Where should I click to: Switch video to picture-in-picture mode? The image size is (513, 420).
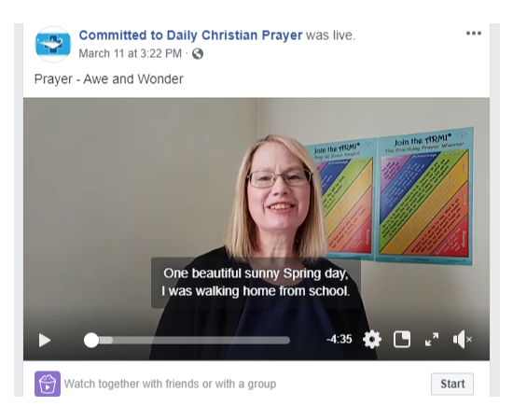click(402, 339)
